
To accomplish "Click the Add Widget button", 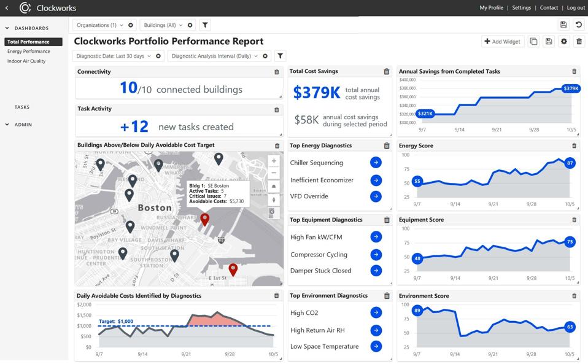I will pos(501,41).
